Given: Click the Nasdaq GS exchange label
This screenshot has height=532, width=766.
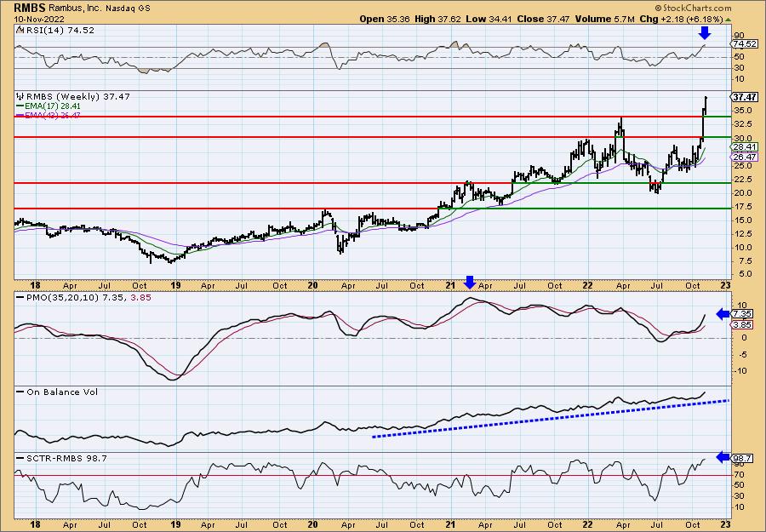Looking at the screenshot, I should [x=127, y=9].
